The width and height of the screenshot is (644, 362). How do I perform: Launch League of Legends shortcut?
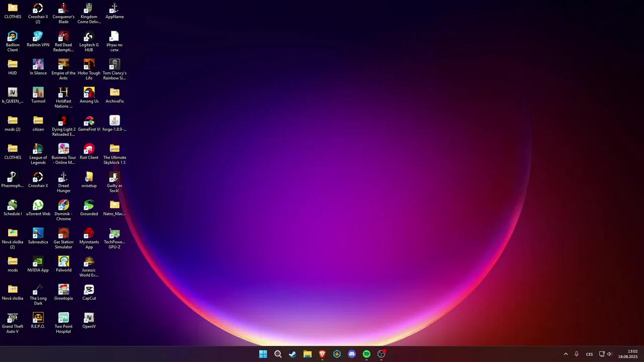tap(38, 154)
